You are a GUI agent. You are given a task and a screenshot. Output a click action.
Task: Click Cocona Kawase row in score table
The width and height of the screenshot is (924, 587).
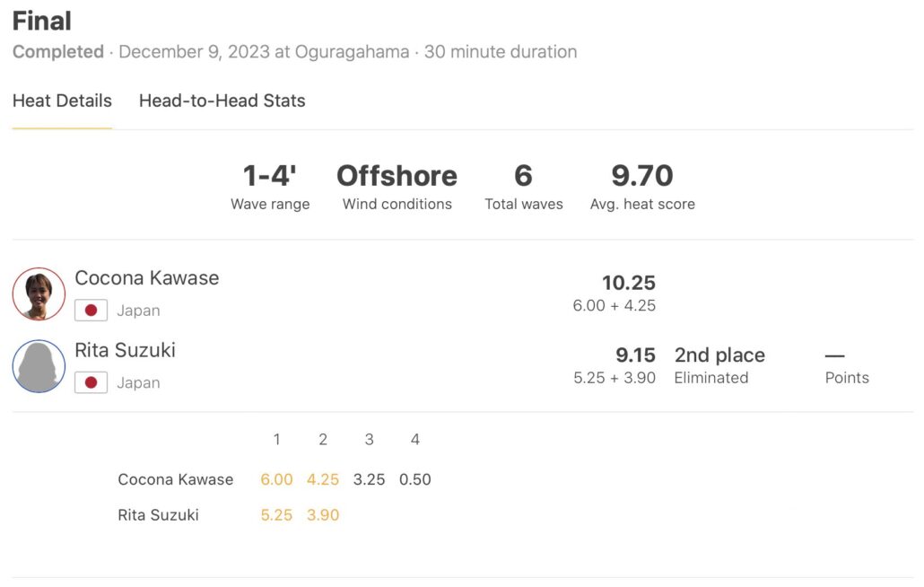[175, 479]
